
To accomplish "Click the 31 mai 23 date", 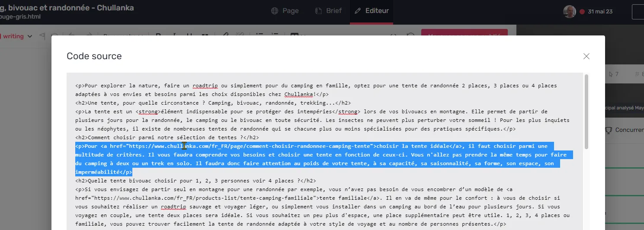I will [600, 12].
